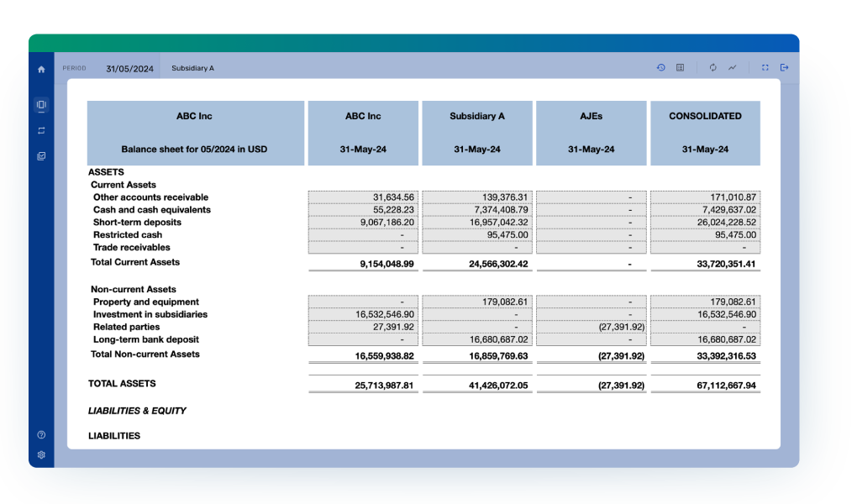
Task: Click ABC Inc cash equivalents value 55,228.23
Action: click(x=363, y=210)
